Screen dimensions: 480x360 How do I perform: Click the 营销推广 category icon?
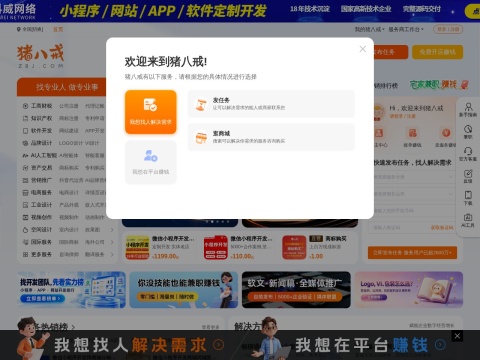[x=25, y=180]
